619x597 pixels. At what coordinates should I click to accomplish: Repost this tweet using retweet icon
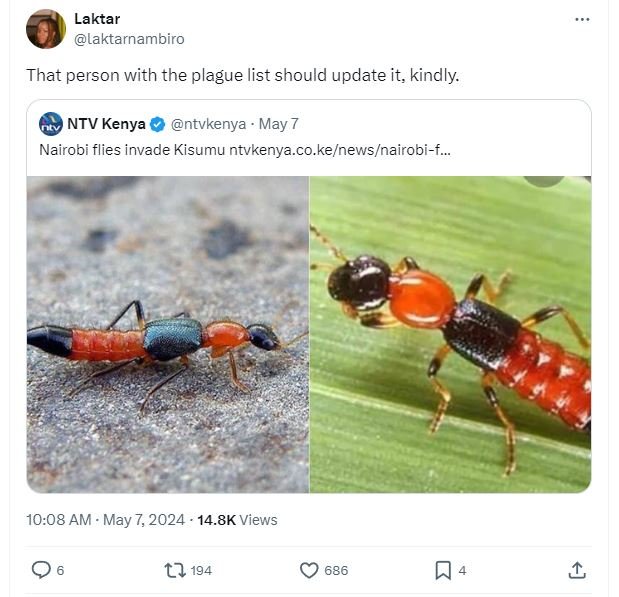tap(174, 570)
